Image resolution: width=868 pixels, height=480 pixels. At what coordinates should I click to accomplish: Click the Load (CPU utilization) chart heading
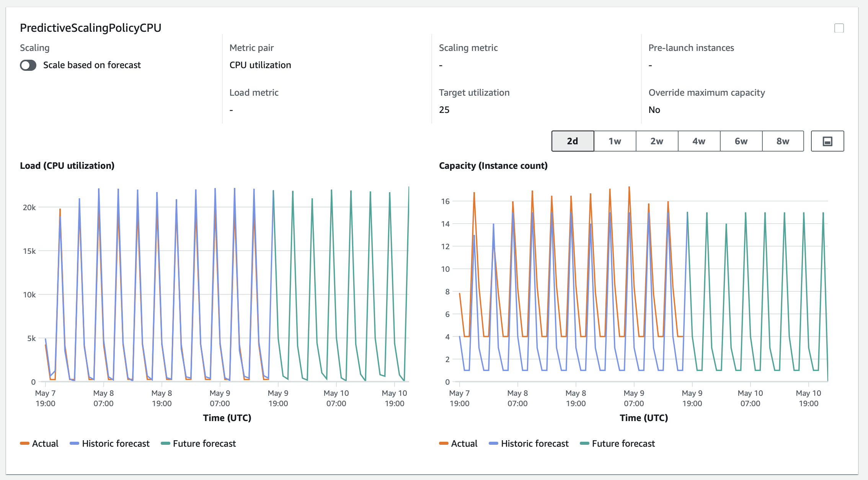(67, 166)
